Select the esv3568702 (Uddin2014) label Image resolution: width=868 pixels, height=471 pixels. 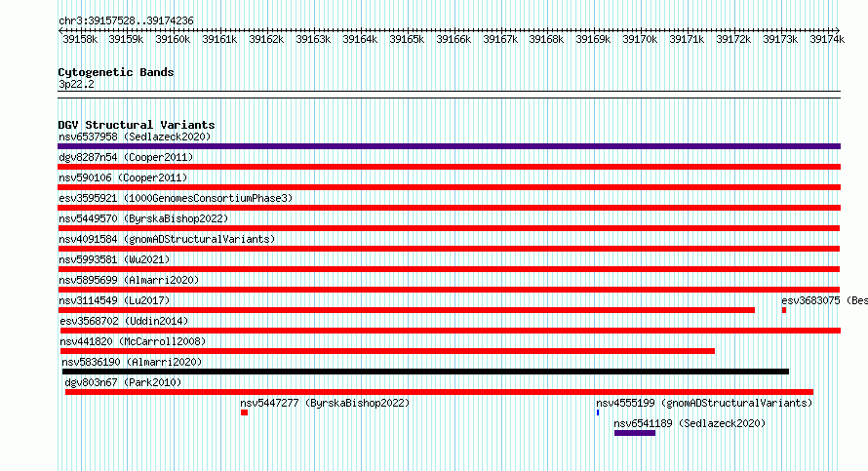124,321
